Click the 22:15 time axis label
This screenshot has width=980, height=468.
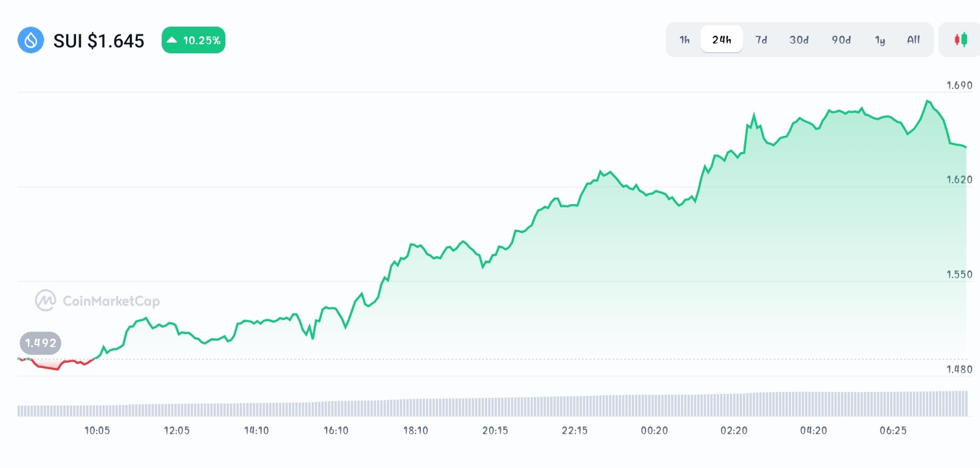(575, 430)
